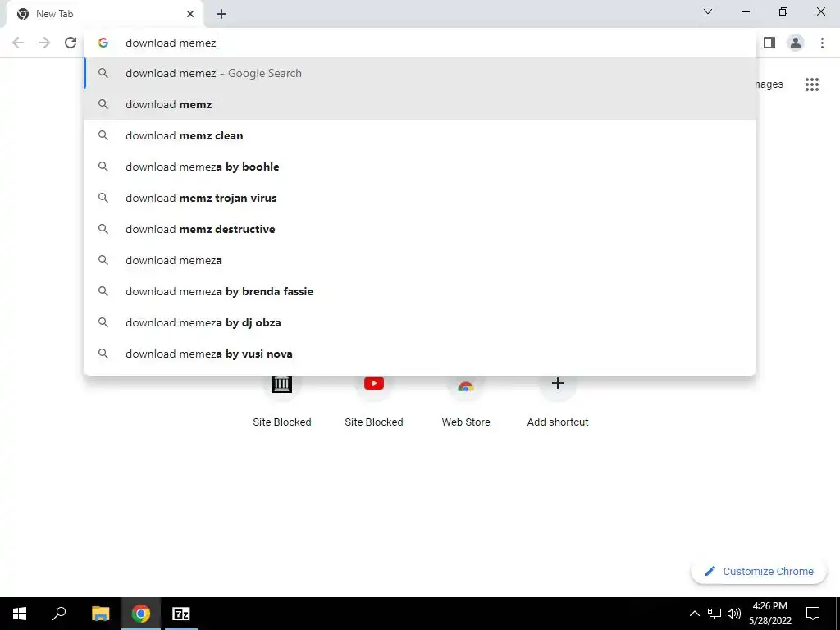Open the taskbar clock and date
840x630 pixels.
point(769,614)
